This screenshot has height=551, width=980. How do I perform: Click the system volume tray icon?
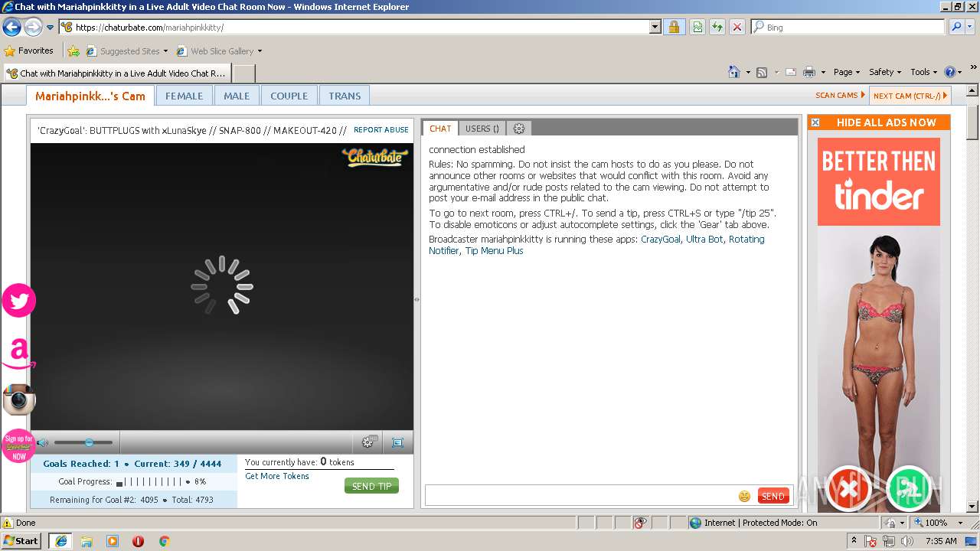[x=907, y=541]
